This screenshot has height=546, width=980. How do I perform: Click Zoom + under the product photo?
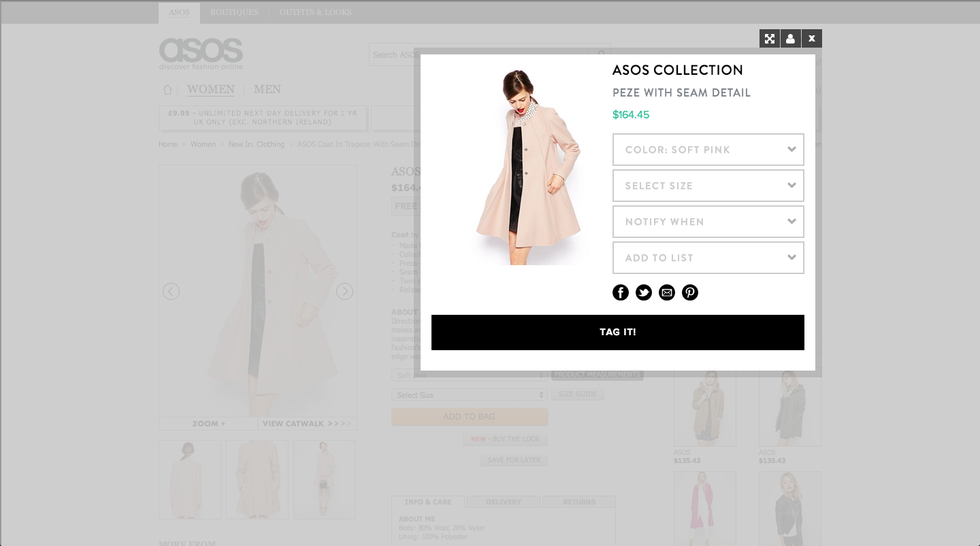(208, 424)
